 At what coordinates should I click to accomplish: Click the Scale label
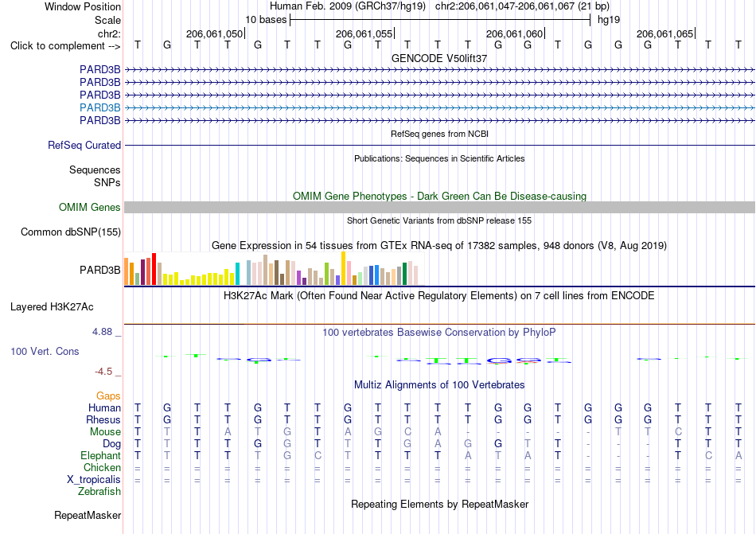(107, 20)
